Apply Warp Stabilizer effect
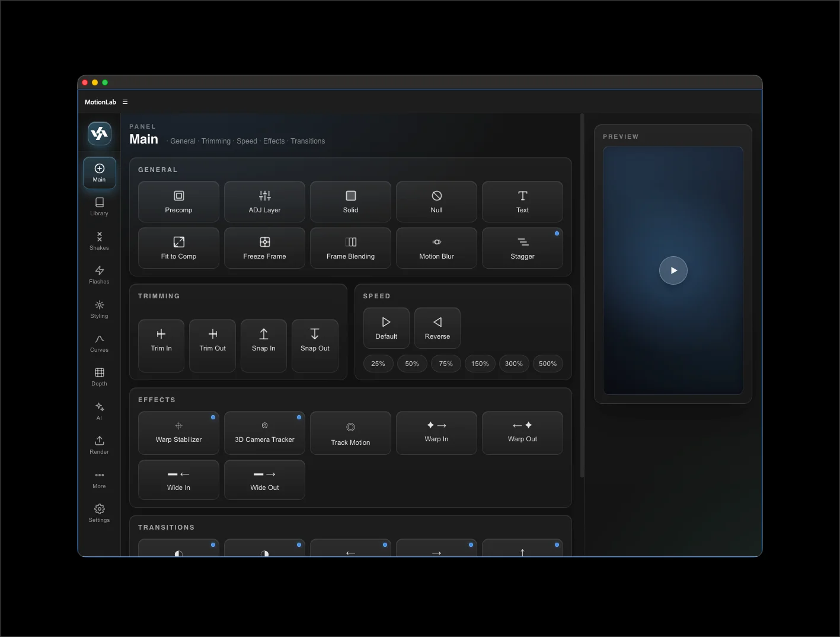 click(178, 433)
